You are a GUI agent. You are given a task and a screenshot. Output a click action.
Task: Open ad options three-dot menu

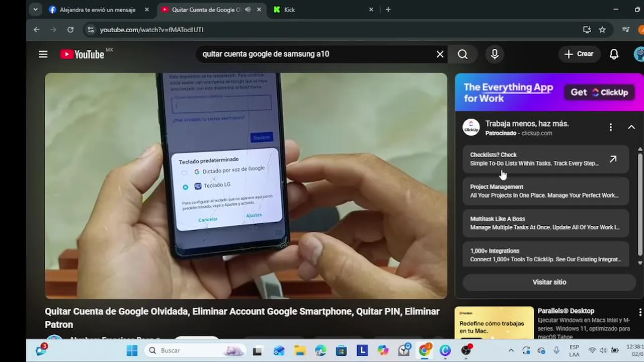pyautogui.click(x=610, y=128)
